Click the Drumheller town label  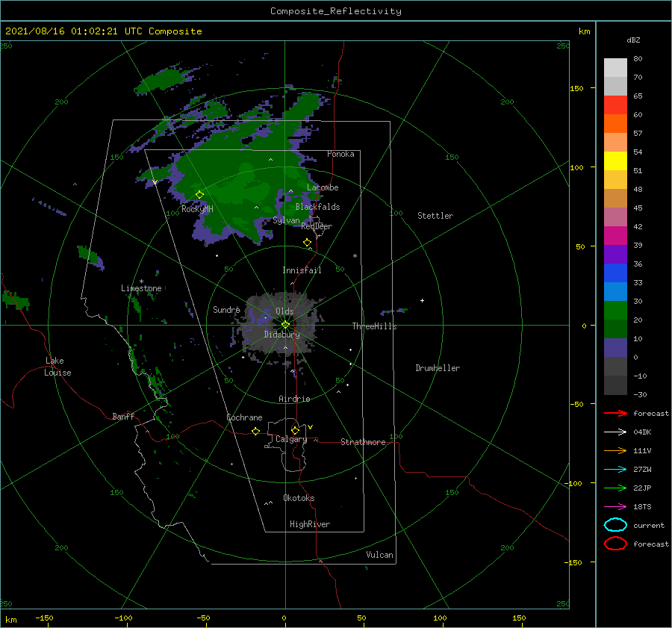point(438,368)
